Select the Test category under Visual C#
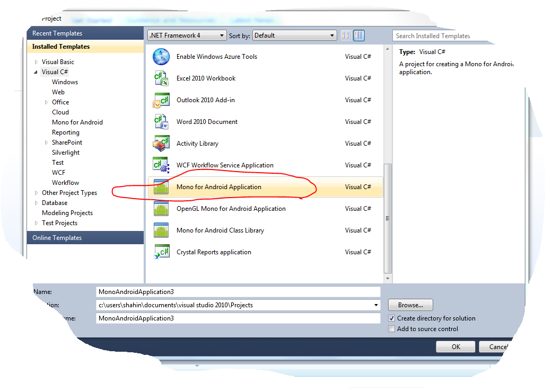545x392 pixels. [x=58, y=163]
